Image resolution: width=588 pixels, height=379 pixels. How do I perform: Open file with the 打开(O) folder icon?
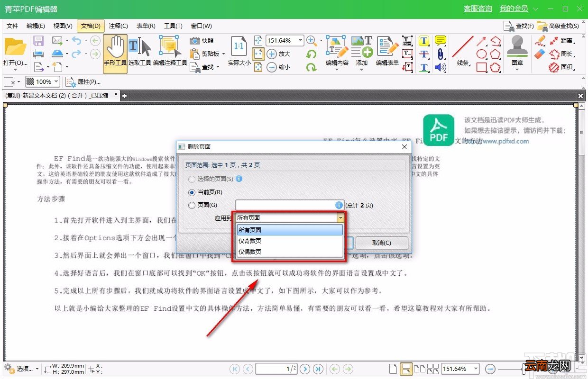click(x=15, y=47)
